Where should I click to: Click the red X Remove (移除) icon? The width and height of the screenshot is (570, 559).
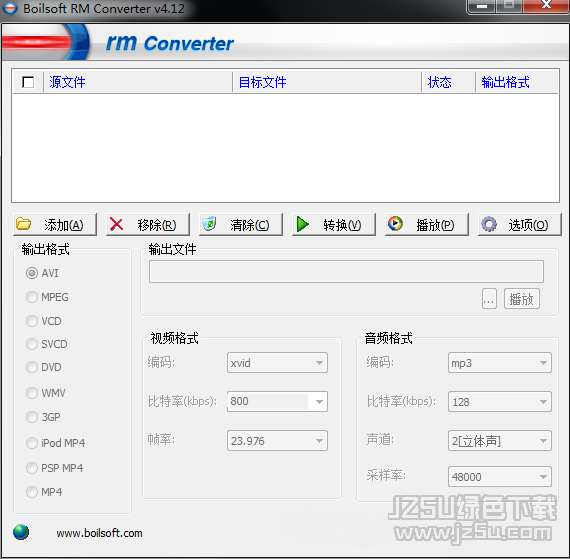pyautogui.click(x=116, y=224)
